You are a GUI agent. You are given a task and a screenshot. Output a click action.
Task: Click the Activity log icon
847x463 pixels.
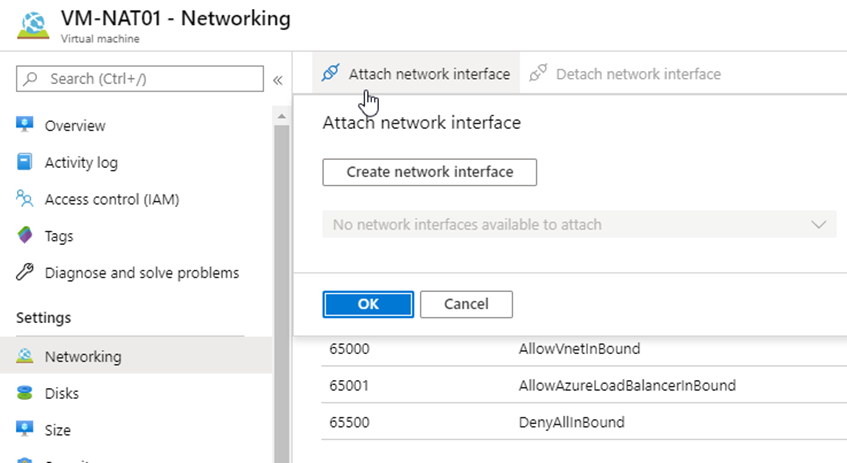25,162
